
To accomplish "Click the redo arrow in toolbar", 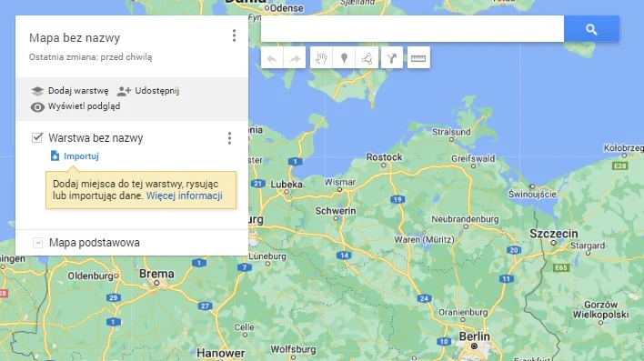I will (295, 58).
